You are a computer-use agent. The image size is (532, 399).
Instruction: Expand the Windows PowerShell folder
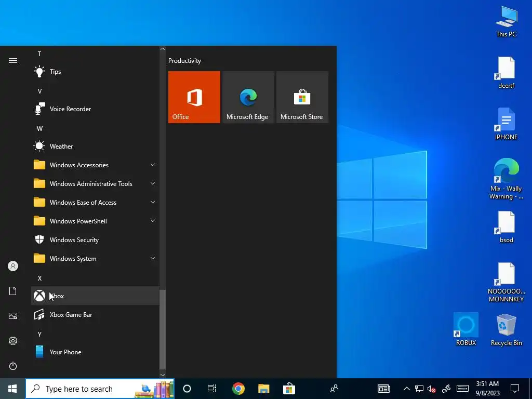[95, 221]
